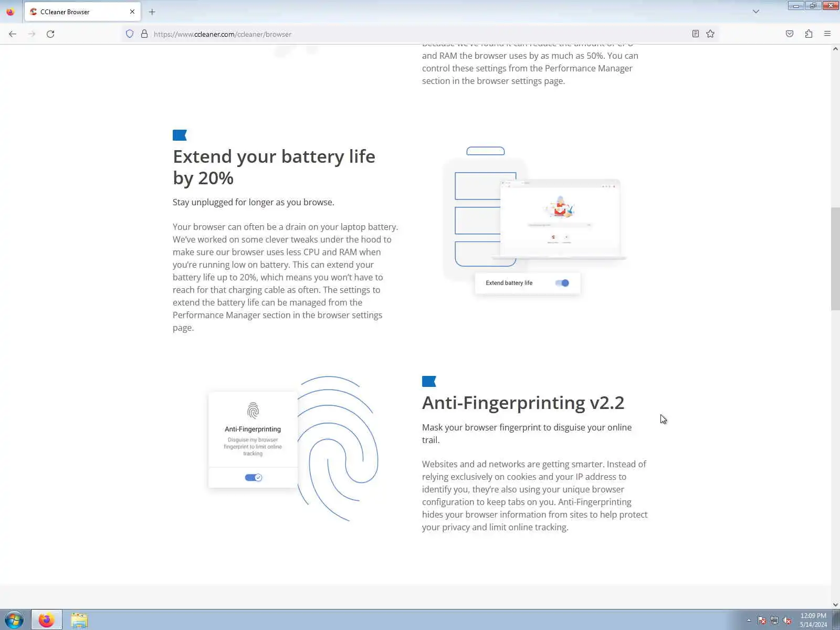This screenshot has width=840, height=630.
Task: Expand the list all tabs dropdown
Action: pyautogui.click(x=756, y=12)
